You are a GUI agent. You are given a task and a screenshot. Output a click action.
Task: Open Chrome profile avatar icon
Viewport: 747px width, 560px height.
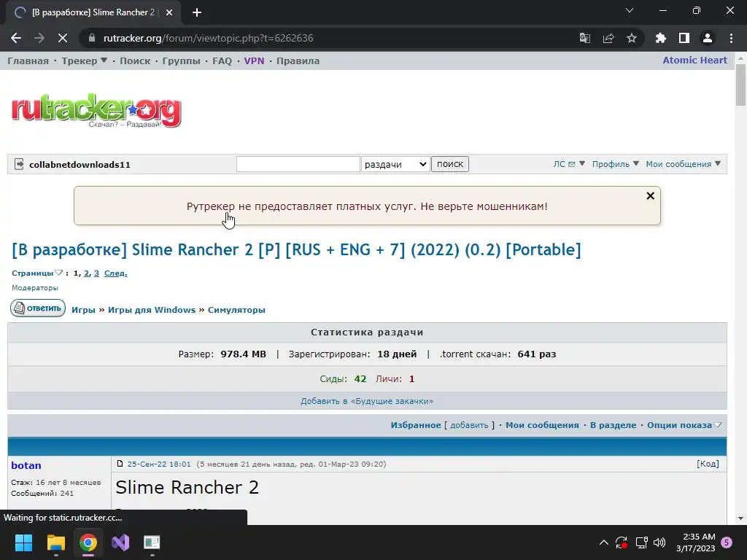(x=708, y=38)
